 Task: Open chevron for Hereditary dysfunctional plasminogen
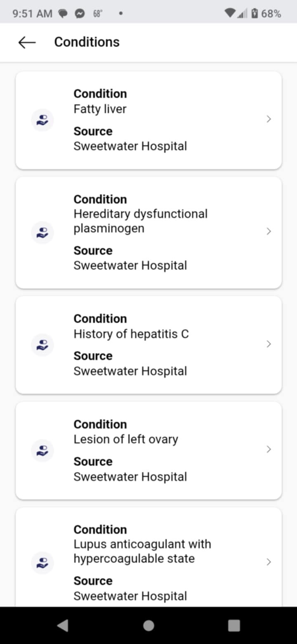(x=269, y=231)
